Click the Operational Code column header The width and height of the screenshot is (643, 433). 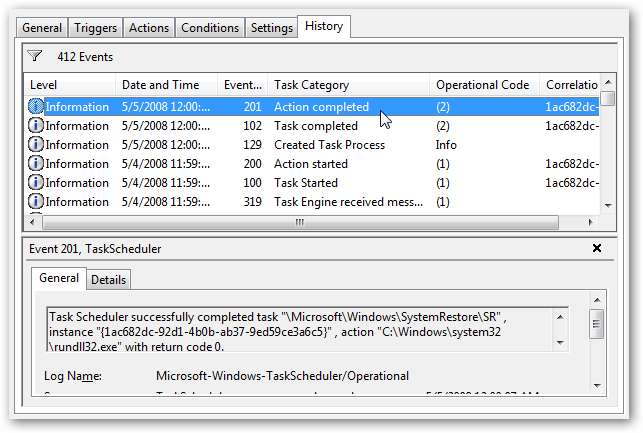(483, 85)
